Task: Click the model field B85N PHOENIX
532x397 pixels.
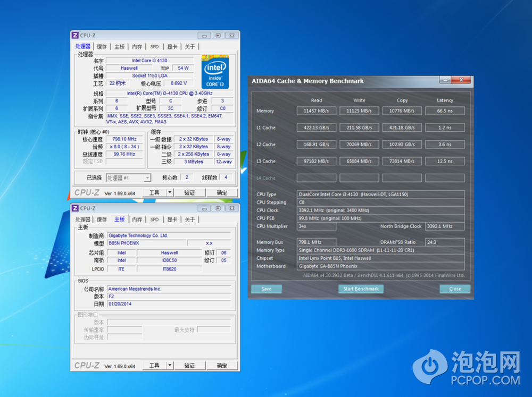Action: [147, 243]
